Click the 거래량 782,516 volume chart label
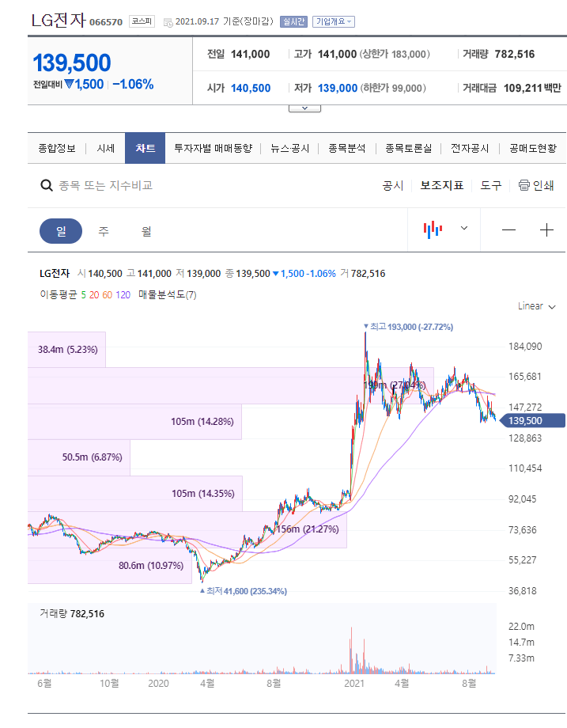This screenshot has height=728, width=567. pyautogui.click(x=72, y=614)
